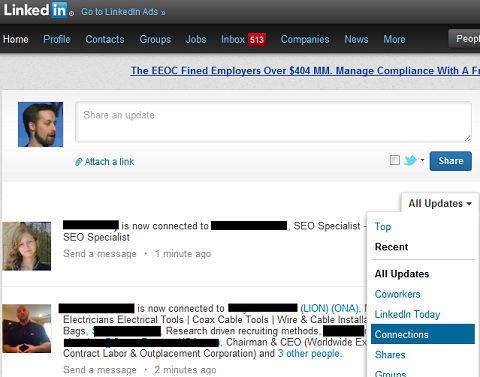Click your profile photo thumbnail
The height and width of the screenshot is (377, 480).
[40, 124]
